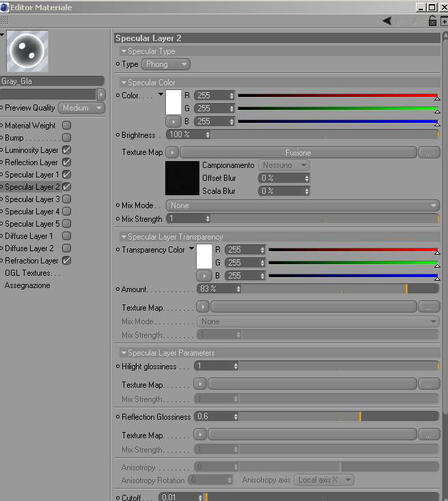This screenshot has height=501, width=448.
Task: Click the black texture preview thumbnail
Action: pyautogui.click(x=182, y=178)
